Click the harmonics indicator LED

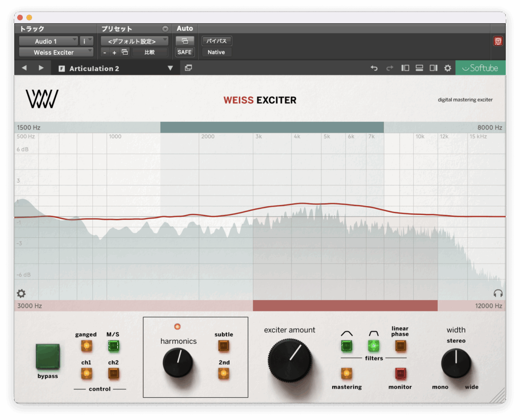pyautogui.click(x=177, y=327)
